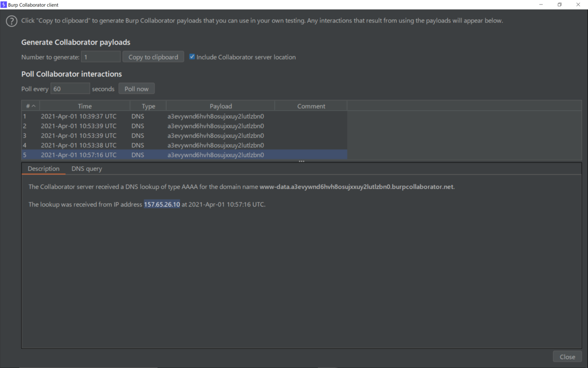The width and height of the screenshot is (588, 368).
Task: Select the Description tab
Action: coord(44,169)
